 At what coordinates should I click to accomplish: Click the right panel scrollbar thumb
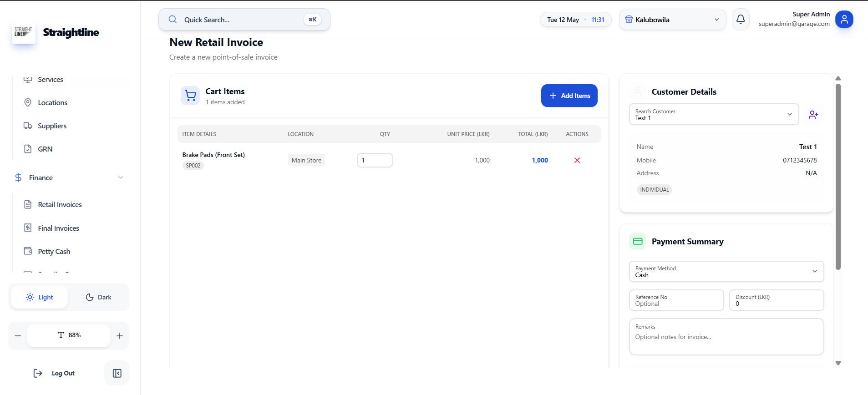click(838, 177)
